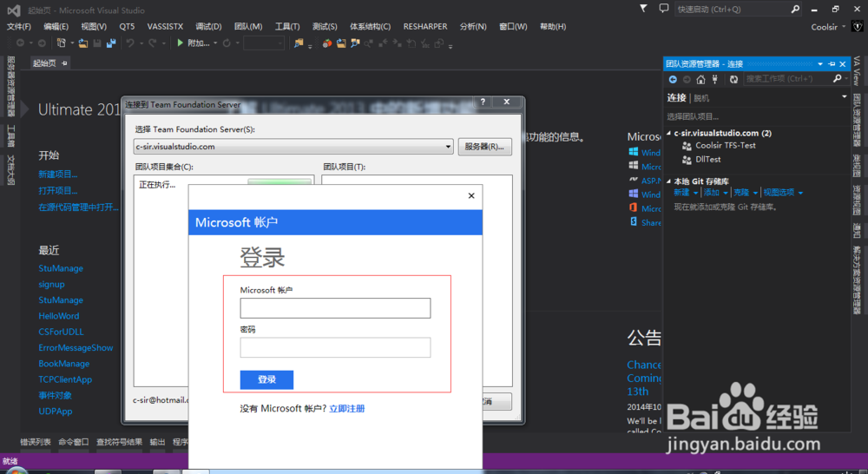This screenshot has width=868, height=474.
Task: Click the Undo toolbar icon
Action: tap(130, 43)
